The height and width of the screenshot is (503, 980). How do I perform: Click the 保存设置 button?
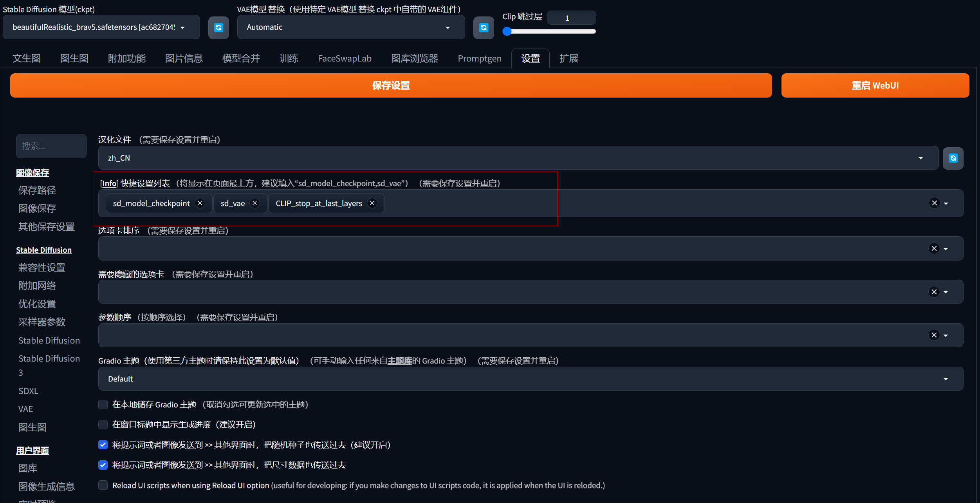[x=391, y=85]
